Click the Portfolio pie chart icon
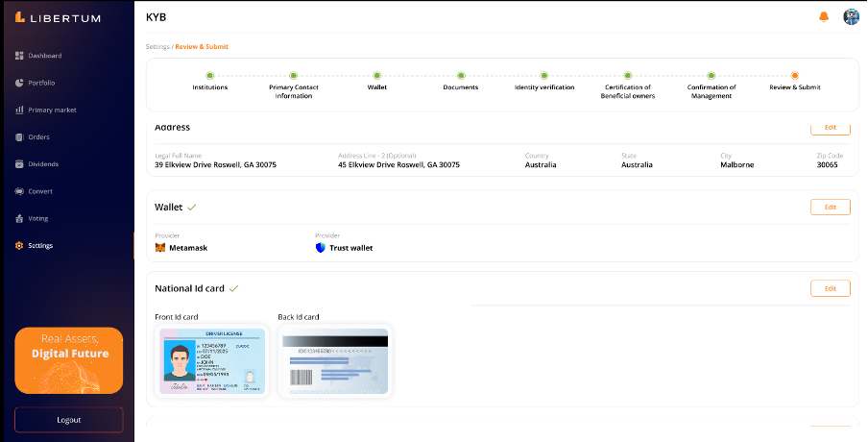The width and height of the screenshot is (868, 442). click(x=19, y=83)
